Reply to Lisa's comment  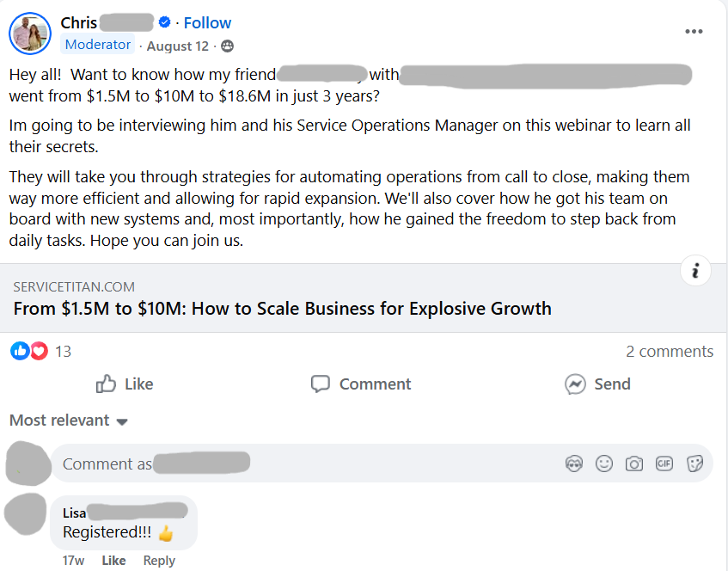click(x=159, y=561)
